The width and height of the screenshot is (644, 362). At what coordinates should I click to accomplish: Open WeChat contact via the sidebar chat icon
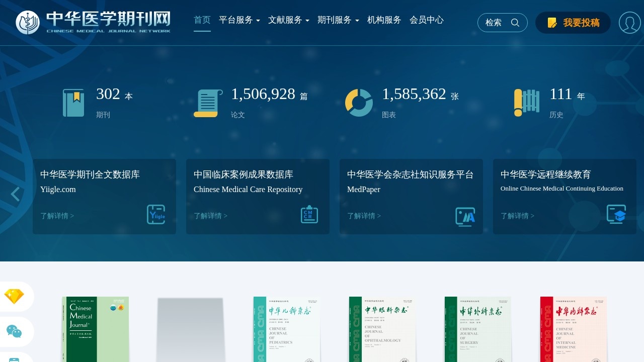[15, 332]
